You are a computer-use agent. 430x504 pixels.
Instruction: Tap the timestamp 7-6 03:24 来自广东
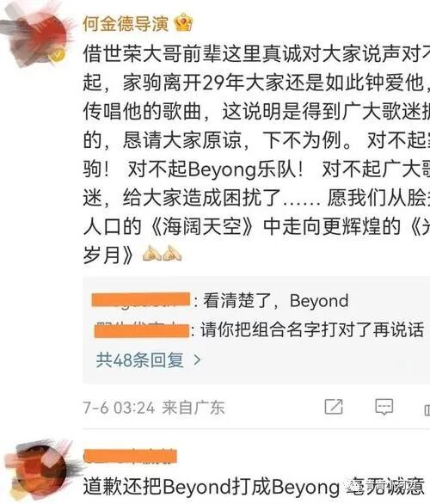(154, 408)
